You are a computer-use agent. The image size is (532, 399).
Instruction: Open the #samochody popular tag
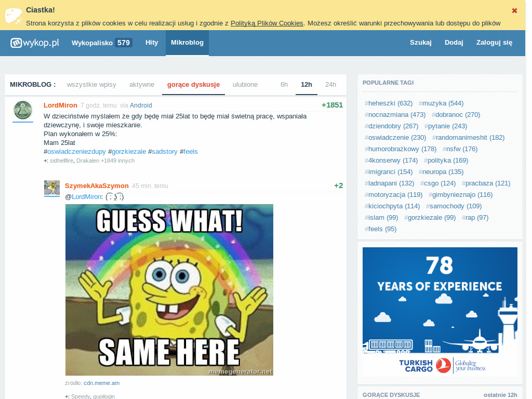(x=454, y=206)
